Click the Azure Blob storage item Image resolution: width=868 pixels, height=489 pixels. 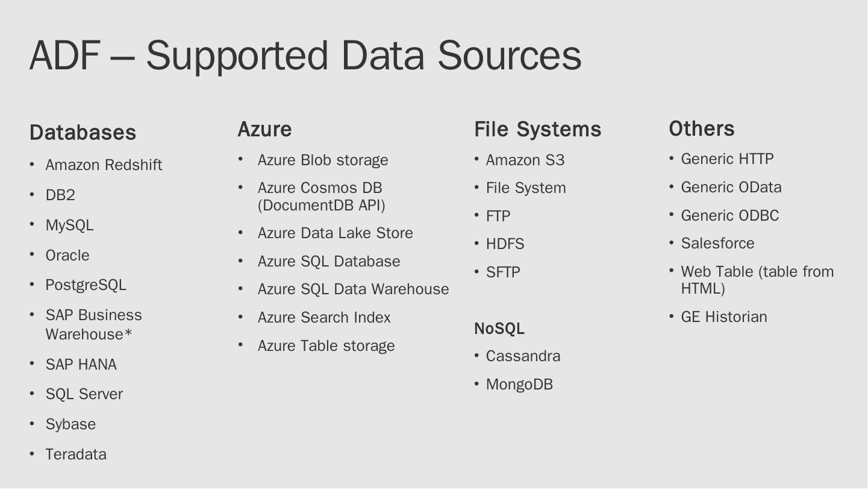pyautogui.click(x=322, y=160)
